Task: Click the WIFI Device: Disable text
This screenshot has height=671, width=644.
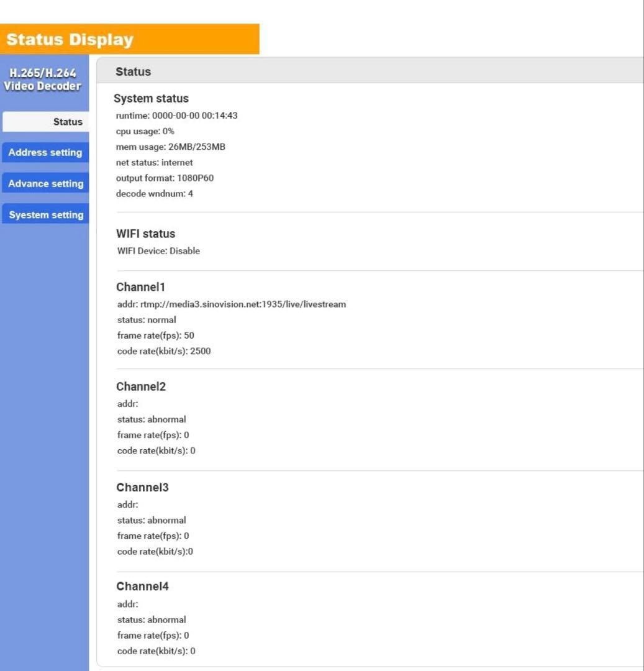Action: pos(158,251)
